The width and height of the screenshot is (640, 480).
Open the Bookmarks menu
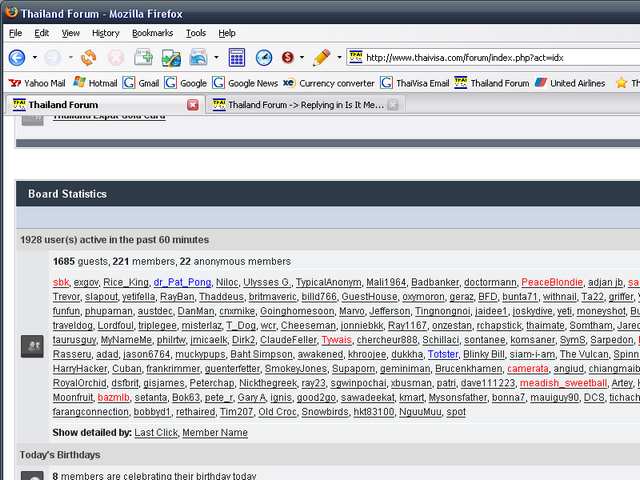[x=152, y=33]
